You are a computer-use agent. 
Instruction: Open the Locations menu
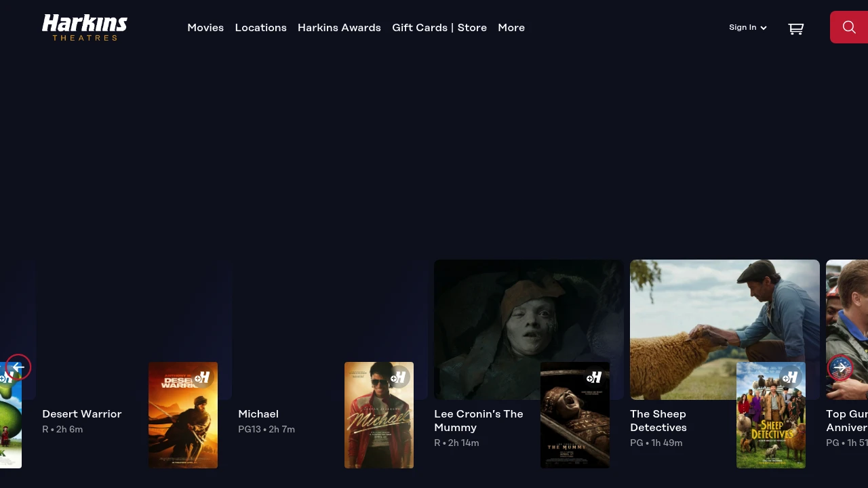pyautogui.click(x=260, y=28)
